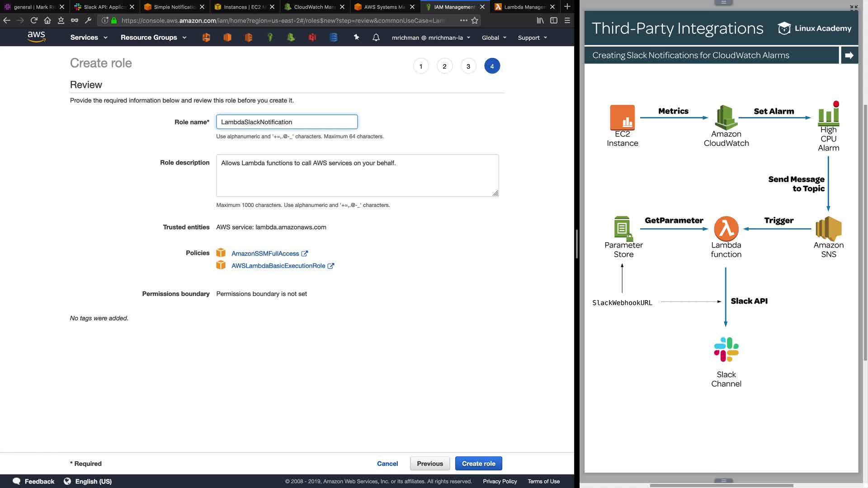The height and width of the screenshot is (488, 868).
Task: Click the browser home icon
Action: point(47,20)
